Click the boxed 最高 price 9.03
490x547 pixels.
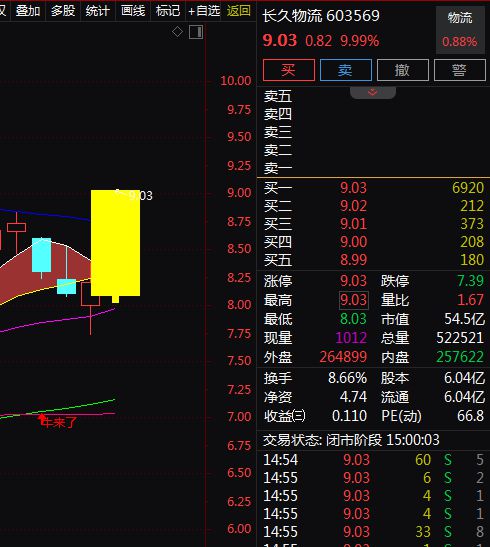coord(354,300)
